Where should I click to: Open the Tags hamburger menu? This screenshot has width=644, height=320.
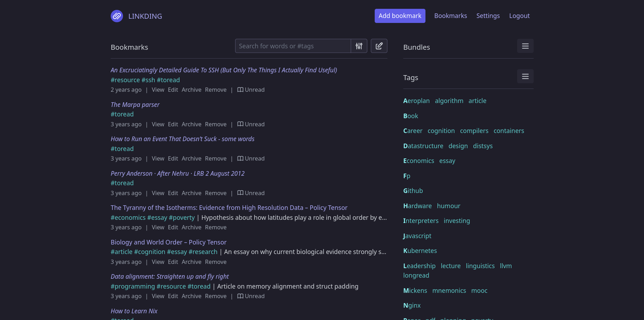pyautogui.click(x=525, y=76)
